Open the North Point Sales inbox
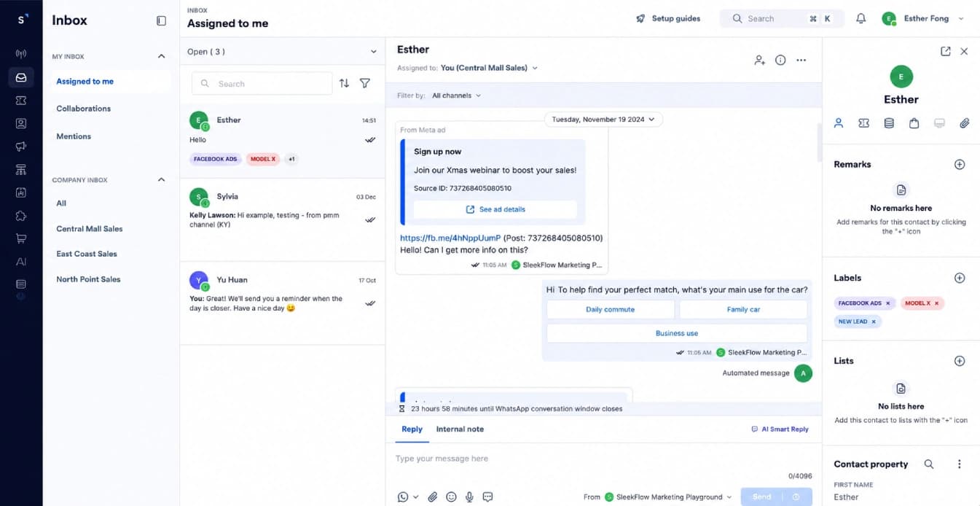 click(x=88, y=279)
